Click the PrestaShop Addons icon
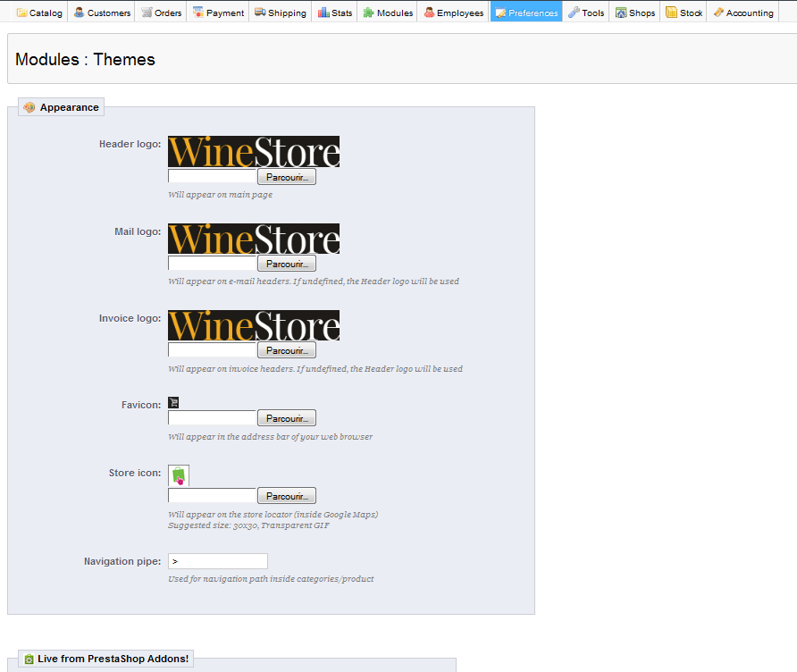Viewport: 797px width, 672px height. (29, 659)
